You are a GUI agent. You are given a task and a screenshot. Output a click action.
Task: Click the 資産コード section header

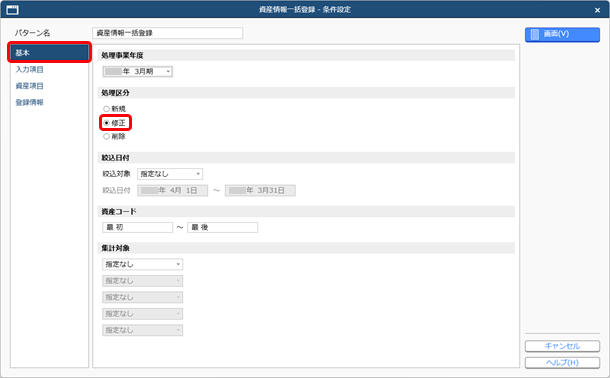tap(306, 212)
